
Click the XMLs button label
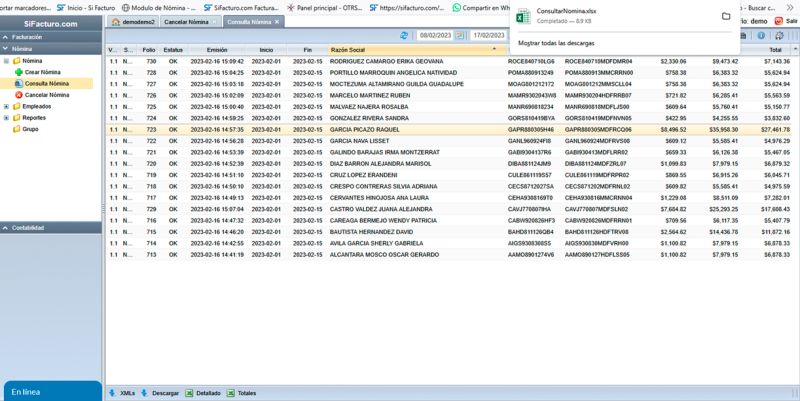128,393
